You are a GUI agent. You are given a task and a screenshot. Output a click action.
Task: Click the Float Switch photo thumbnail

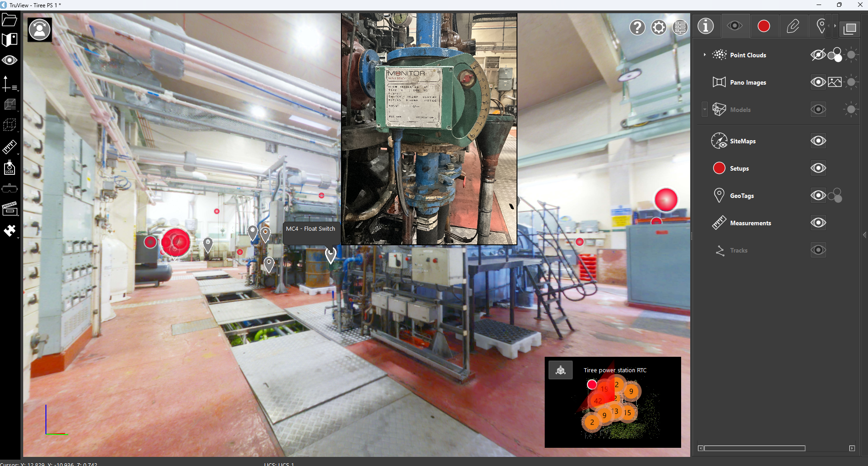tap(429, 129)
